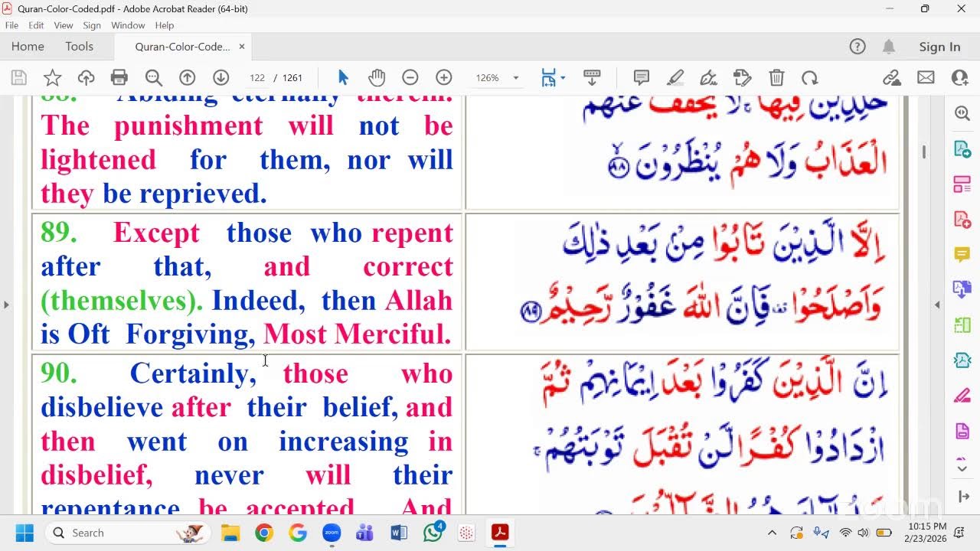Send the file by email envelope
The image size is (980, 551).
(926, 77)
